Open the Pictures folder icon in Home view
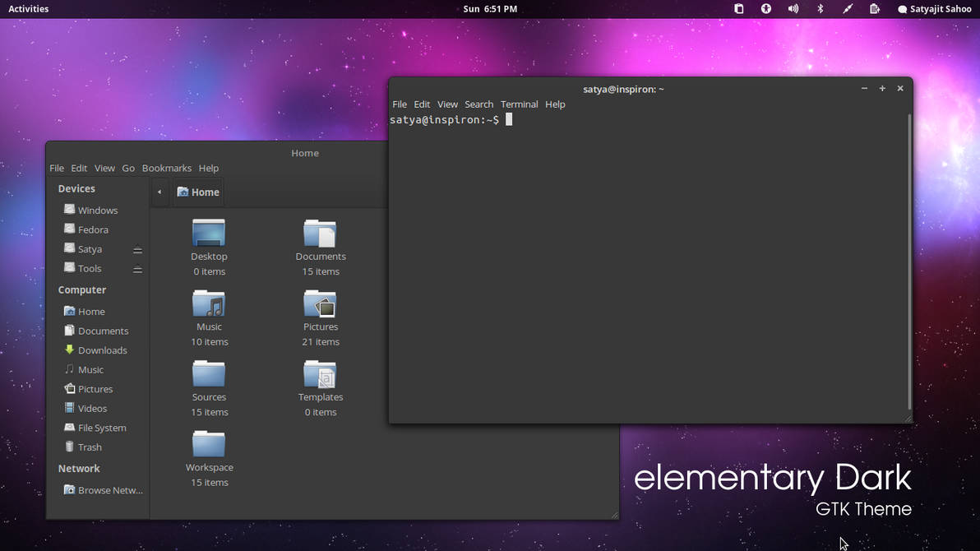This screenshot has width=980, height=551. 320,303
